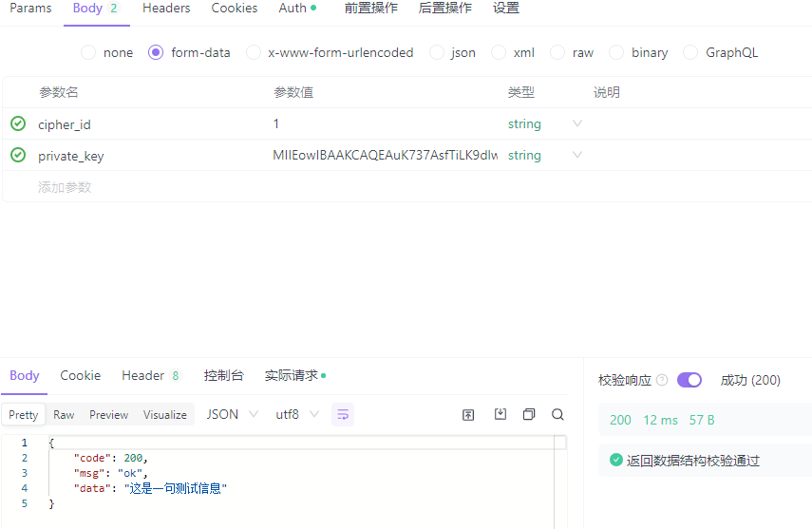
Task: Download the response body
Action: click(500, 414)
